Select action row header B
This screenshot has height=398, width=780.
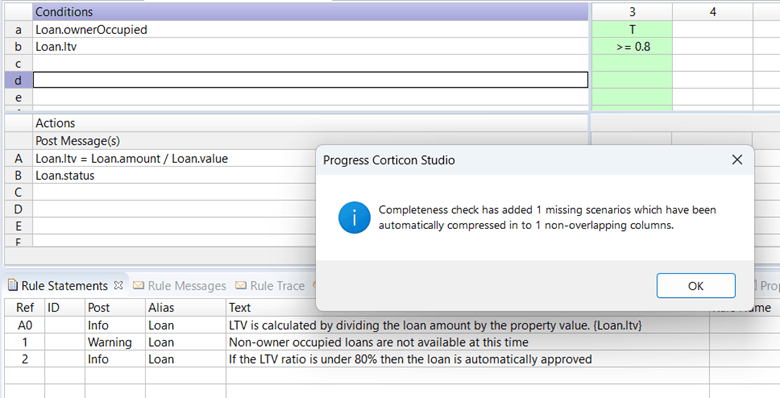click(18, 176)
